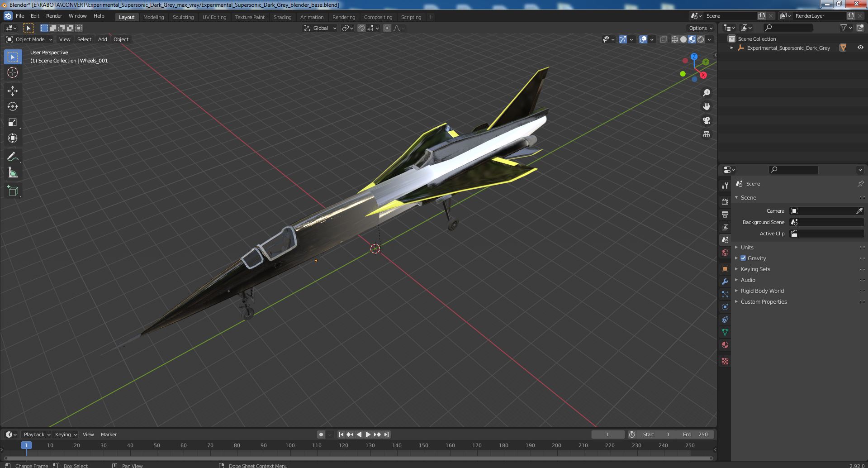Select the Rotate tool

point(13,106)
